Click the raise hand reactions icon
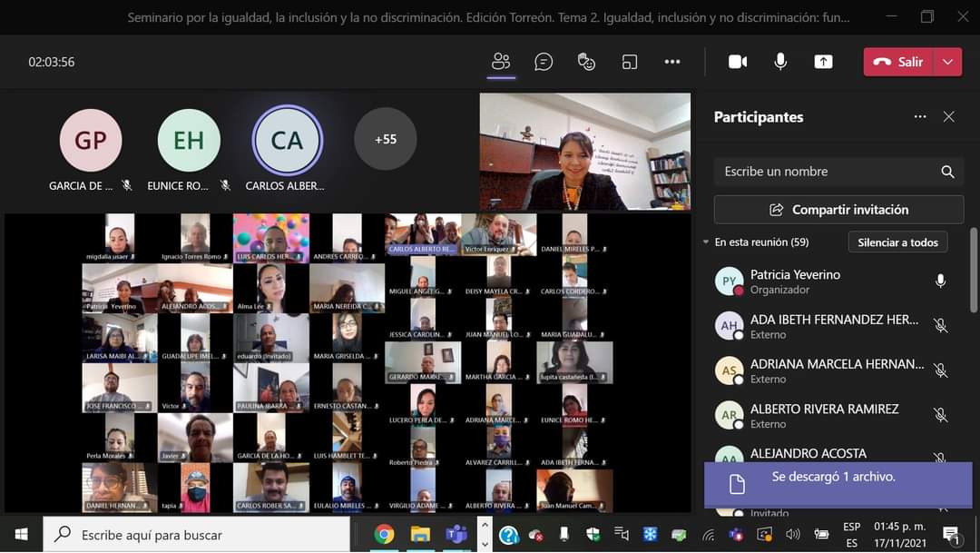 [x=586, y=62]
